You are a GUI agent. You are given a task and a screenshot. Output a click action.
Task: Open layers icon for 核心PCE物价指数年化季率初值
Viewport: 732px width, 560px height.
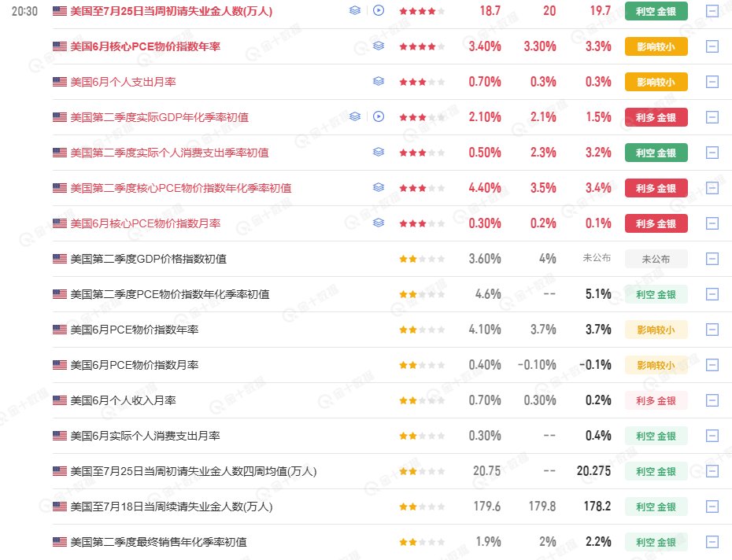click(x=379, y=188)
